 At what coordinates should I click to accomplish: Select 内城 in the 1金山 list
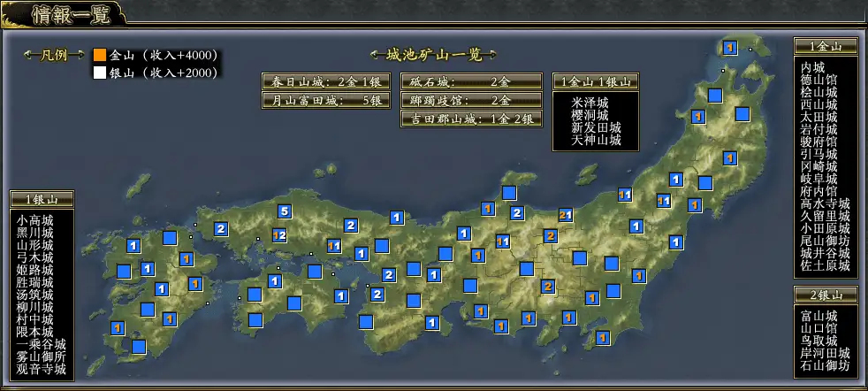(812, 67)
